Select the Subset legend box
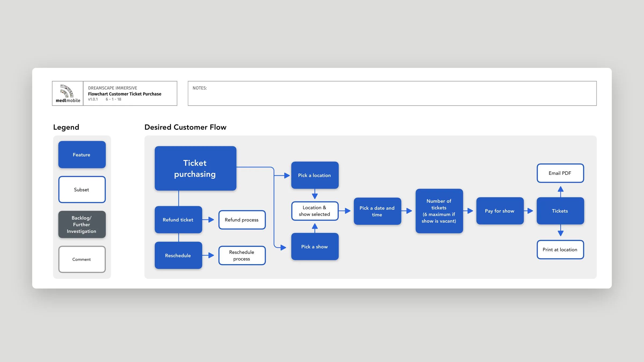 [82, 190]
